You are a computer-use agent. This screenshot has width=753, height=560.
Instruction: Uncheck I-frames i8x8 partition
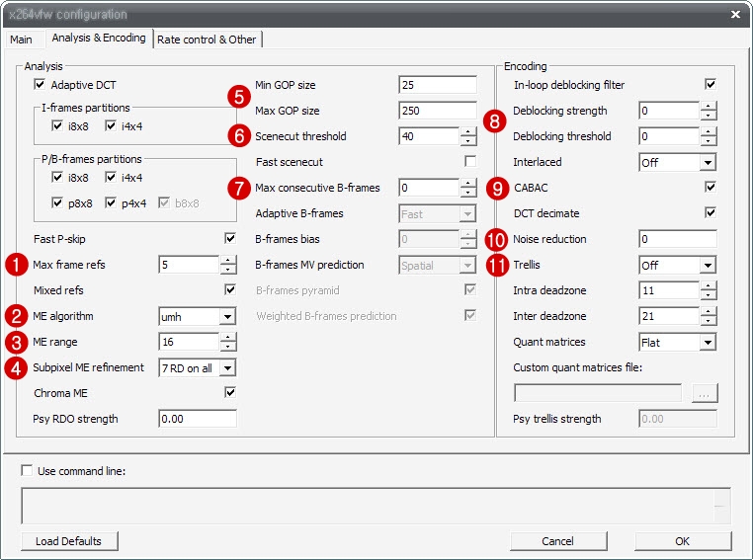click(56, 125)
